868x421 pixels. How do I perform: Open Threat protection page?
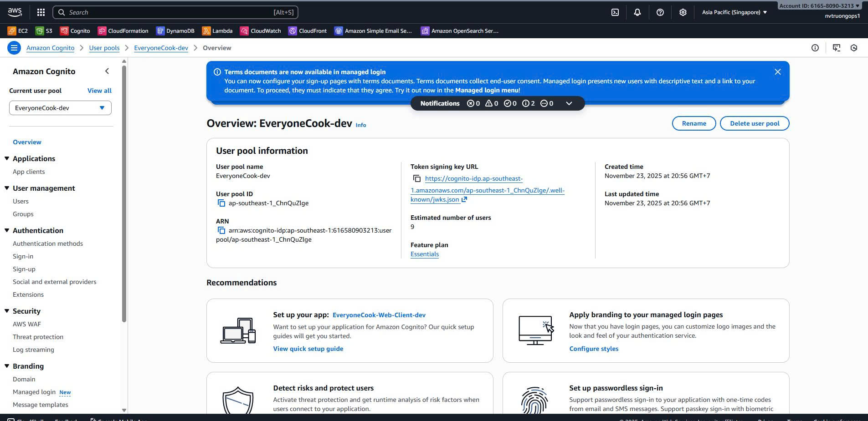(38, 337)
